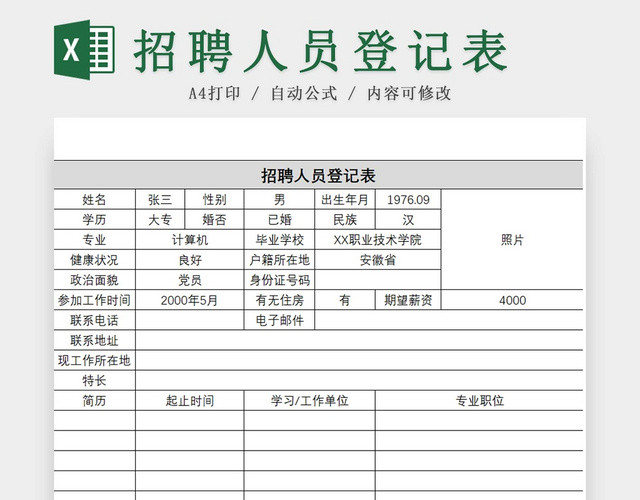Click the 1976.09 birth date cell
The image size is (640, 500).
pos(408,200)
